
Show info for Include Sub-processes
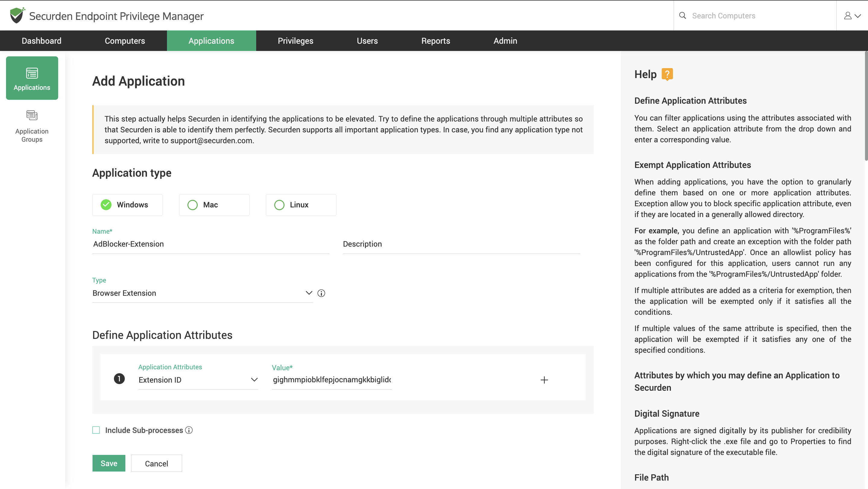[189, 430]
